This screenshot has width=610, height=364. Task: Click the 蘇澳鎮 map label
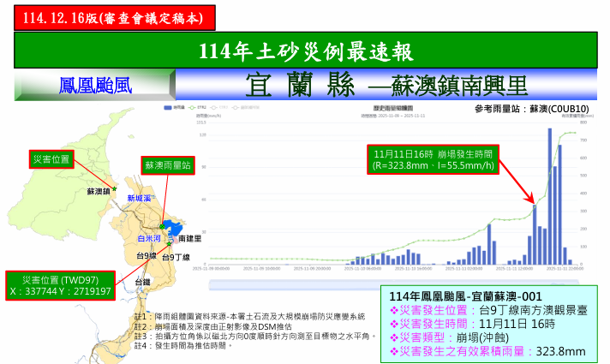coord(99,192)
